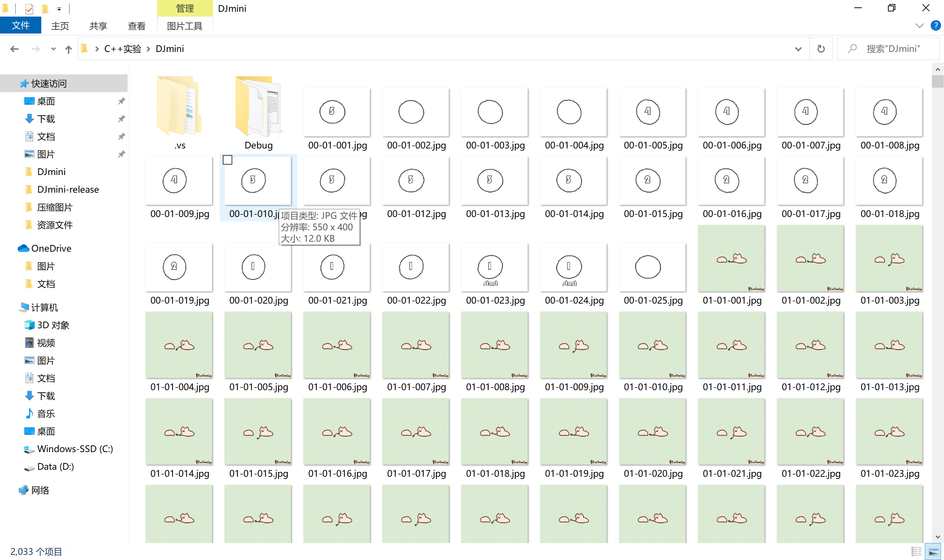944x560 pixels.
Task: Open the address bar history dropdown
Action: coord(798,49)
